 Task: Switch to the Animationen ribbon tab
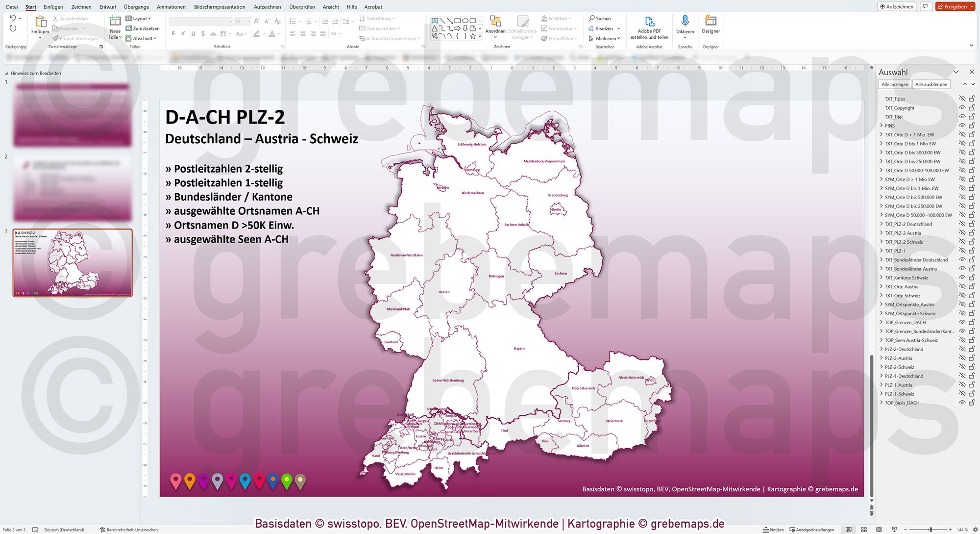click(171, 6)
